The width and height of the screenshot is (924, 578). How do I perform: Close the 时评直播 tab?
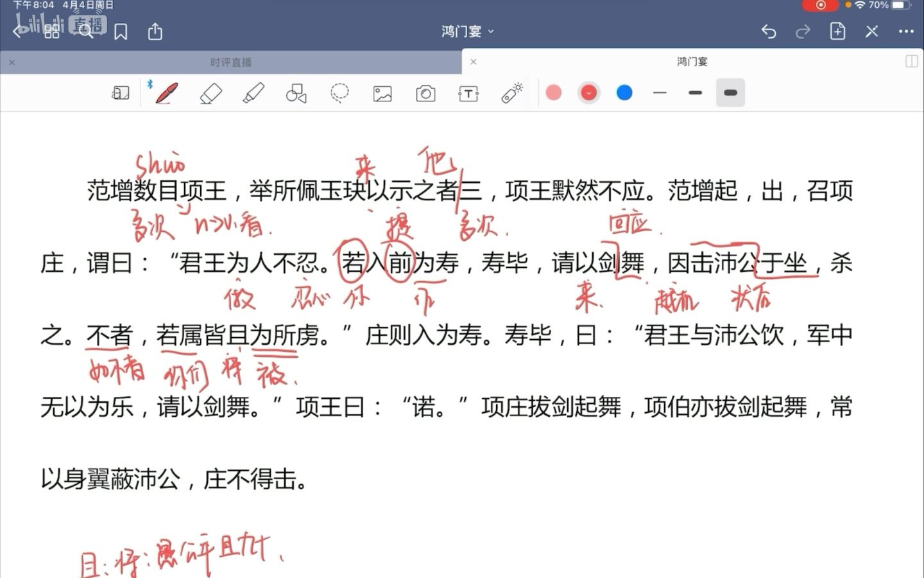click(12, 62)
